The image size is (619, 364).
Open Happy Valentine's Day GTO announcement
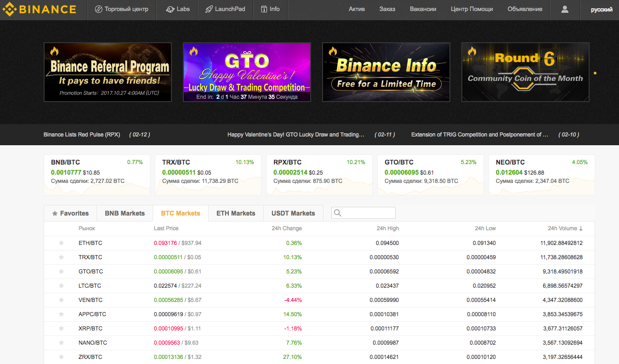coord(296,135)
